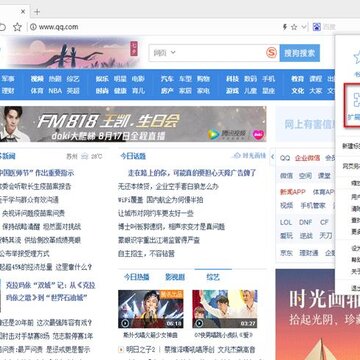Click play icon on the 06:18 video
360x360 pixels.
125,323
